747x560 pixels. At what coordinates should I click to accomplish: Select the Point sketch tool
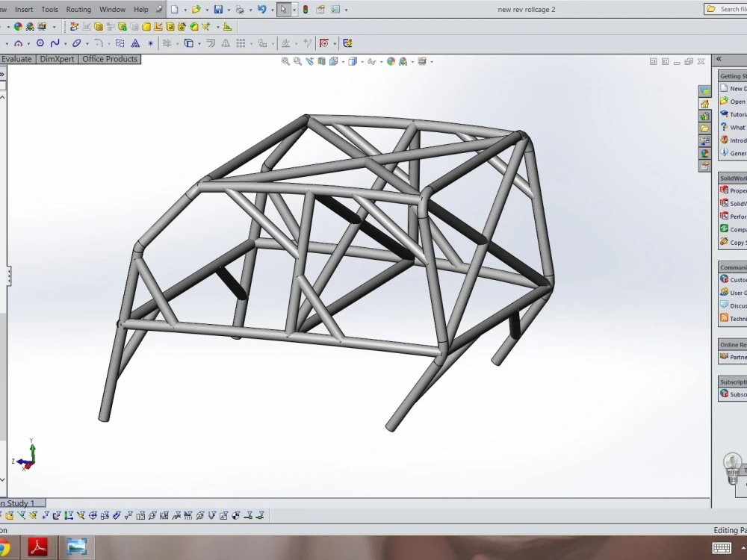coord(151,43)
